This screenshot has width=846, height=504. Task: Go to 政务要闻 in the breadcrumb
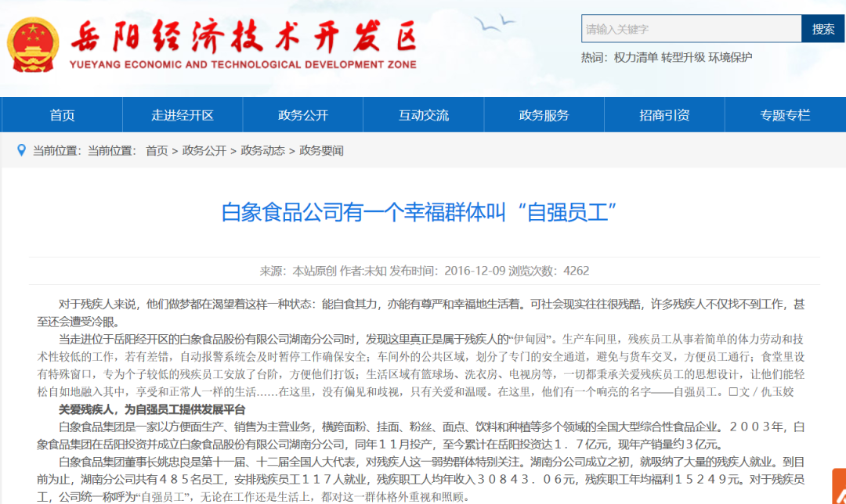tap(322, 150)
